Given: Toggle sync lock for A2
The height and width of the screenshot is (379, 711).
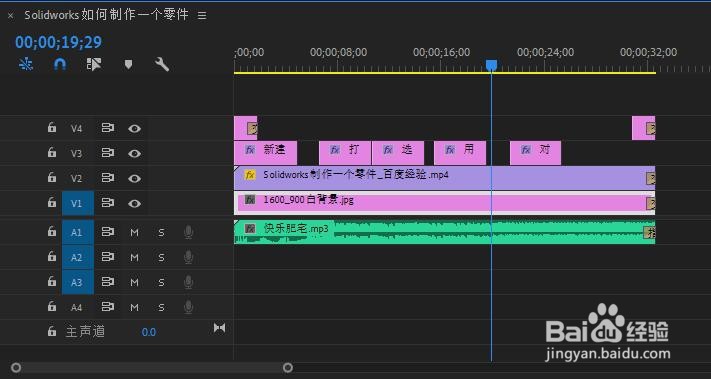Looking at the screenshot, I should click(x=107, y=257).
